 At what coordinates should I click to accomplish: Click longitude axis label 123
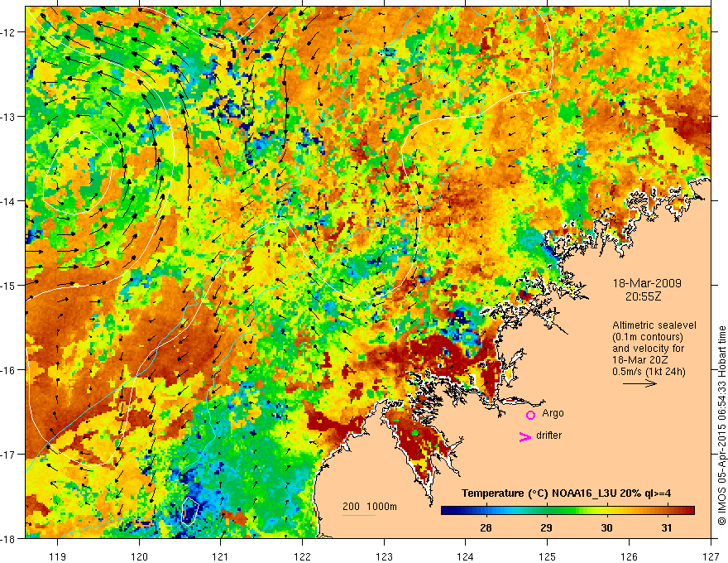click(x=384, y=556)
